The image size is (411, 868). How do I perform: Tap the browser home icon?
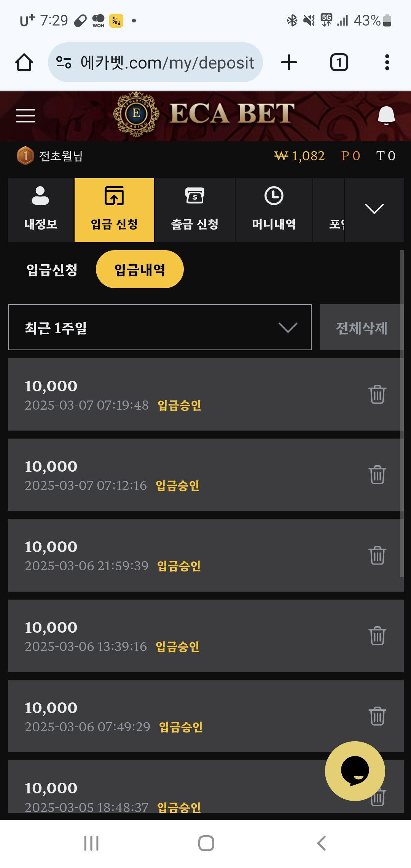click(x=24, y=62)
